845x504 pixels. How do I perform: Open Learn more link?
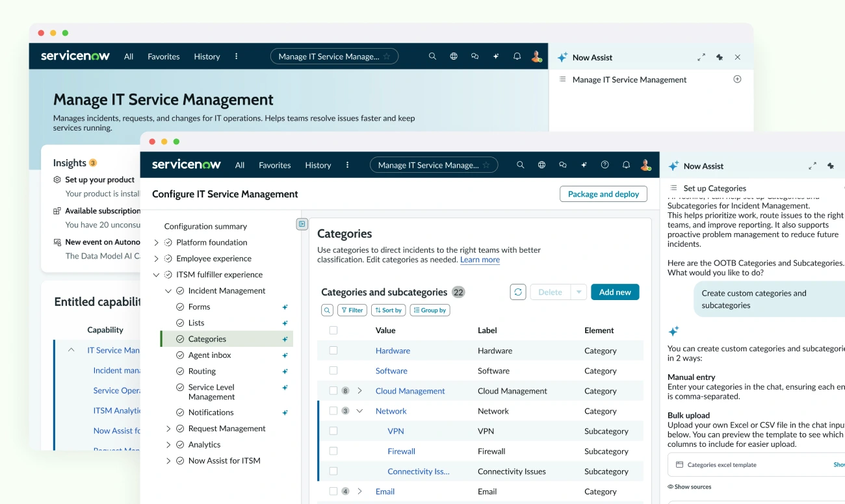480,260
